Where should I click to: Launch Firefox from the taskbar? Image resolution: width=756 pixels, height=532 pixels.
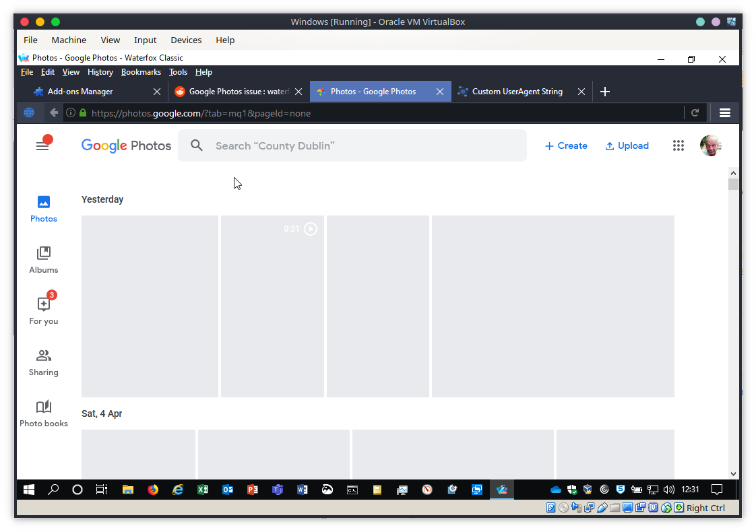(153, 490)
